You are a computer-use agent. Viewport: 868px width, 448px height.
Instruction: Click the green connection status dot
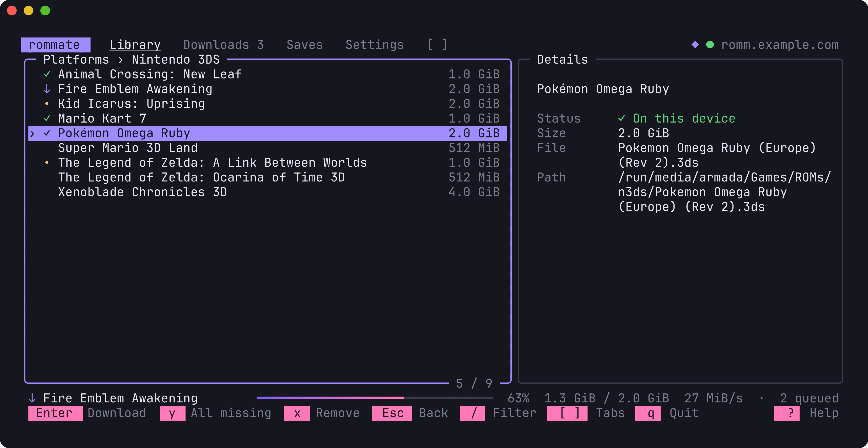click(x=710, y=44)
